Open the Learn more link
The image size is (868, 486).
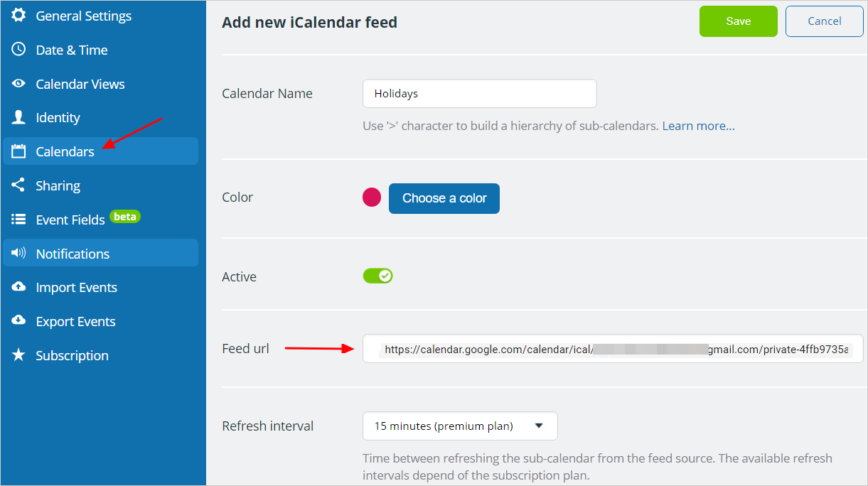[699, 126]
